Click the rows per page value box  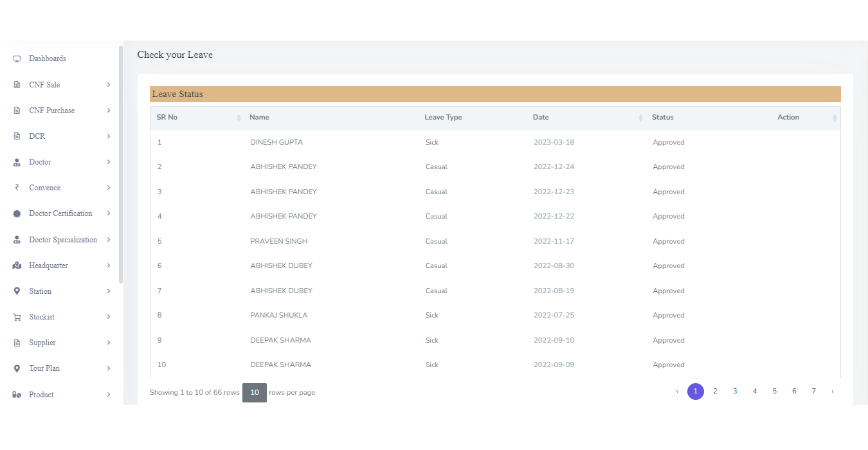[x=254, y=392]
